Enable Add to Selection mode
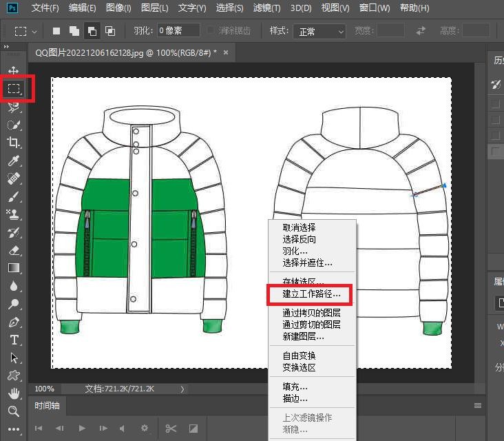 (74, 32)
